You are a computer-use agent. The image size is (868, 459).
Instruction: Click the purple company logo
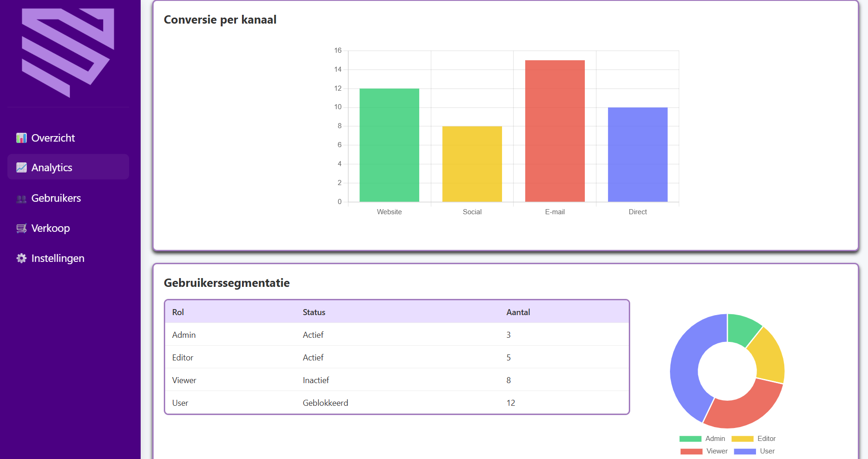pos(68,49)
